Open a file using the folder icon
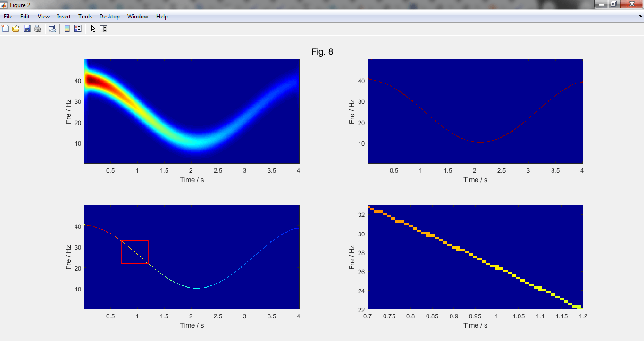The width and height of the screenshot is (644, 341). tap(16, 29)
